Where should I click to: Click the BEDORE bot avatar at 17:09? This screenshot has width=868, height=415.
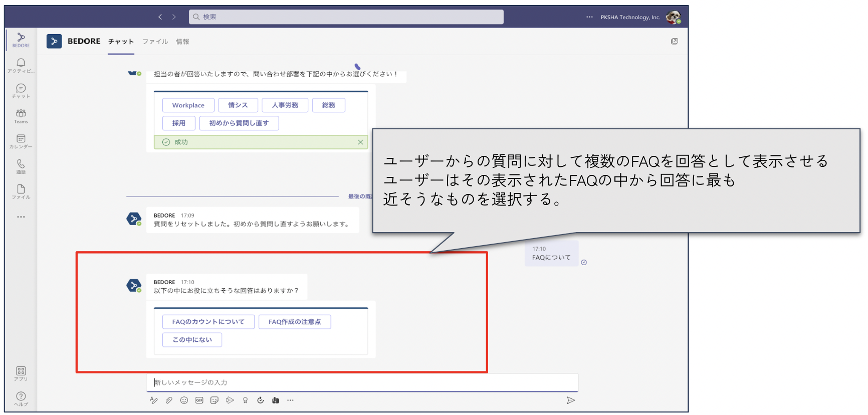[134, 219]
